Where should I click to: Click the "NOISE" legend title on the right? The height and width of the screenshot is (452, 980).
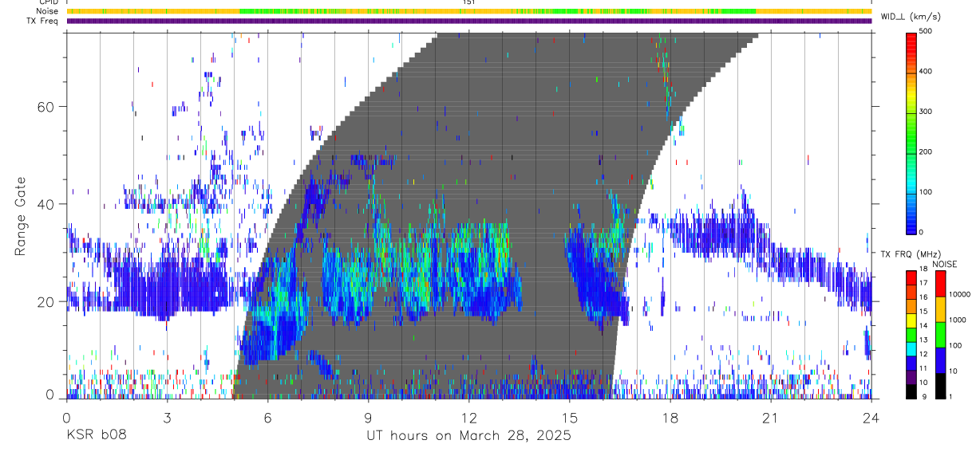coord(944,264)
